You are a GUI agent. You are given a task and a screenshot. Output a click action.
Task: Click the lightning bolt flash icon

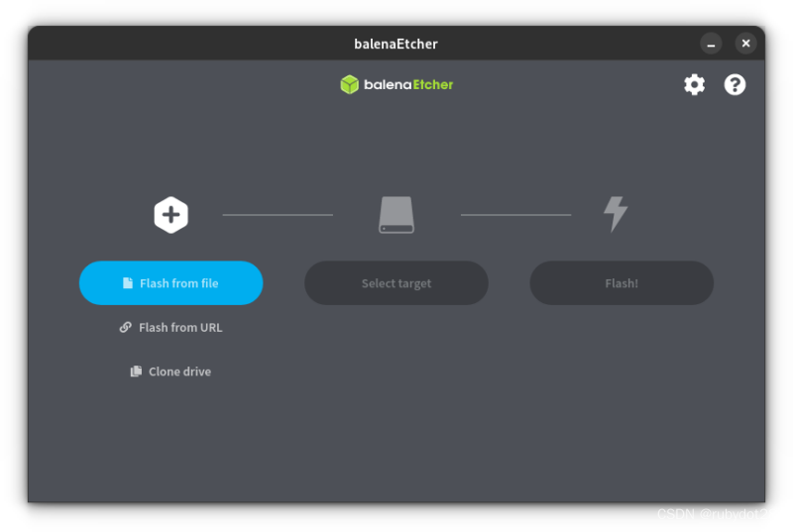(616, 214)
